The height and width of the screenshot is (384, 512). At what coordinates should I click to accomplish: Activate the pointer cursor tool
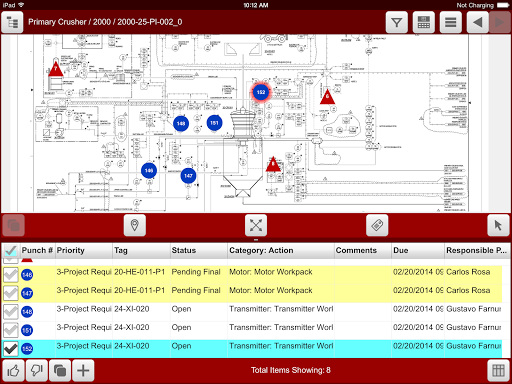pos(498,225)
